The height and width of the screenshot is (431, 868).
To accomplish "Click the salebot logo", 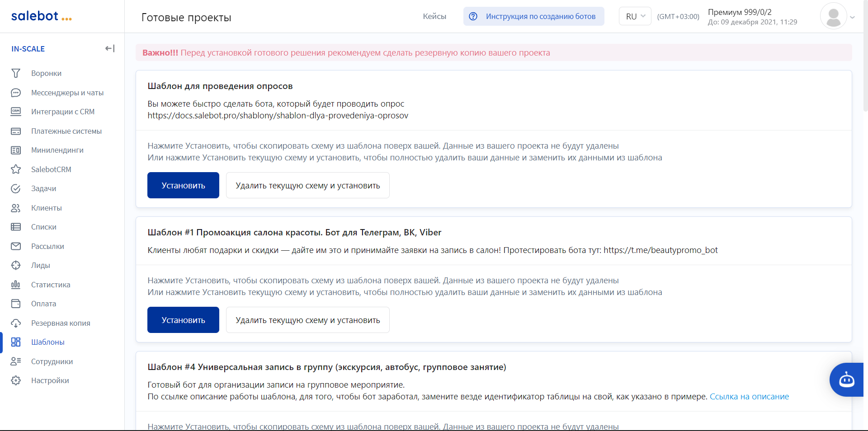I will 42,16.
